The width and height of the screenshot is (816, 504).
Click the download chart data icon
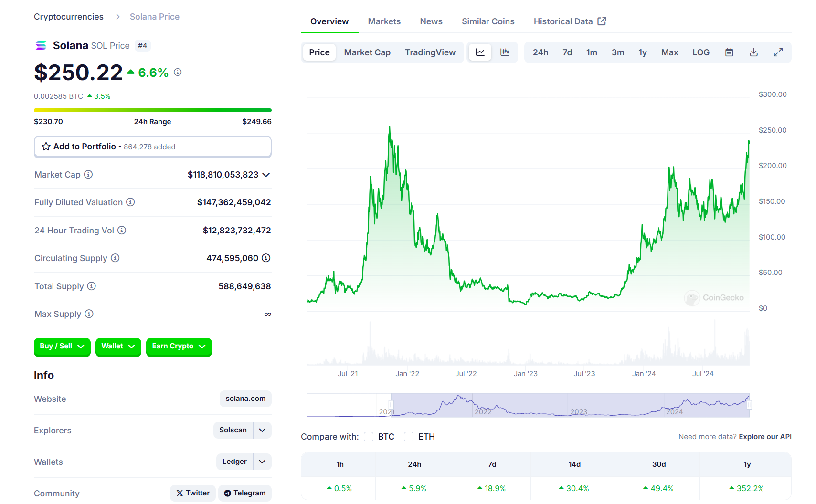pos(753,52)
